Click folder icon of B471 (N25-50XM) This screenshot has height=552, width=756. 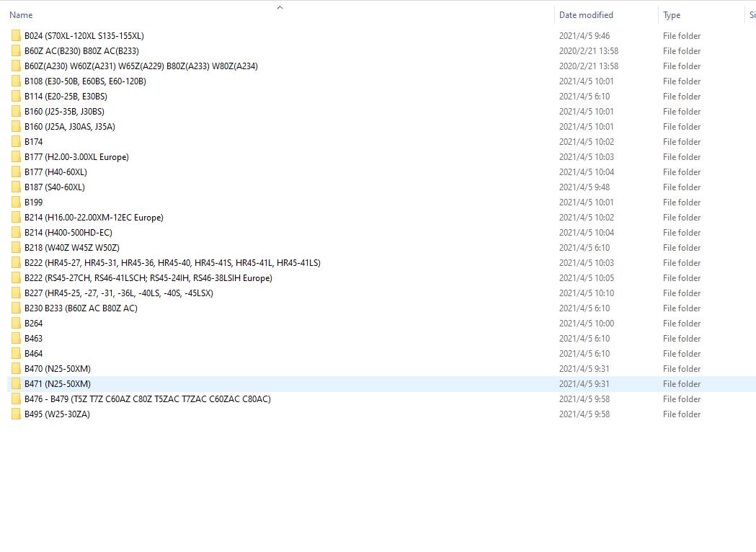pos(16,384)
